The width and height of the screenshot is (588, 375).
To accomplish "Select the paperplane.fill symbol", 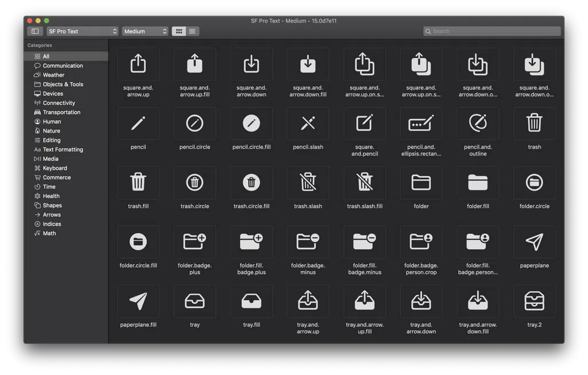I will (138, 301).
